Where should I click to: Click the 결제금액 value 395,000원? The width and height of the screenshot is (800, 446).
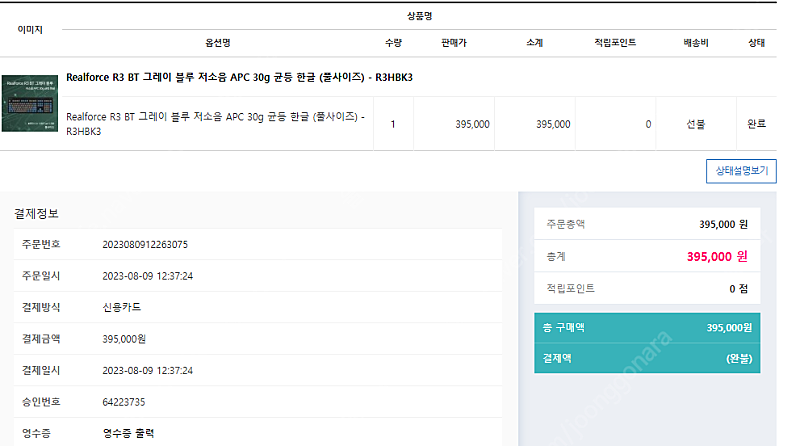point(124,339)
